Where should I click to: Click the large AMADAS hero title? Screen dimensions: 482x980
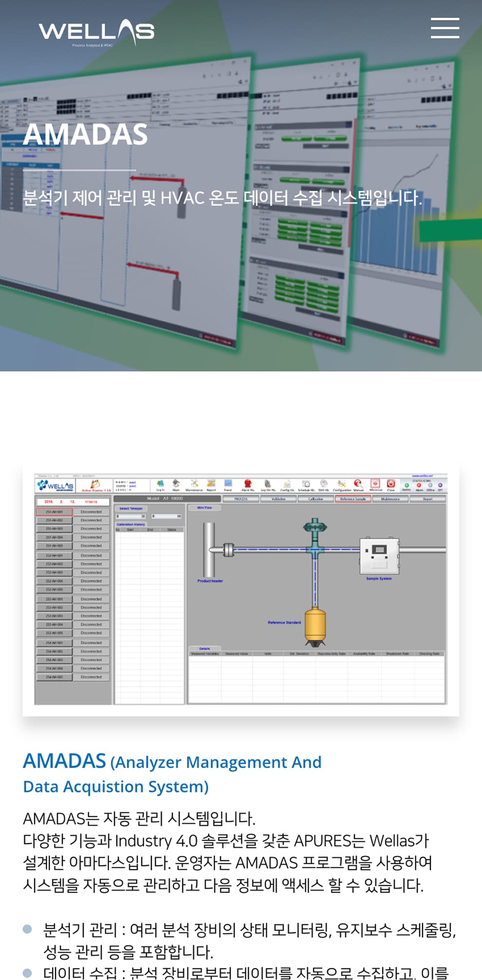click(85, 134)
